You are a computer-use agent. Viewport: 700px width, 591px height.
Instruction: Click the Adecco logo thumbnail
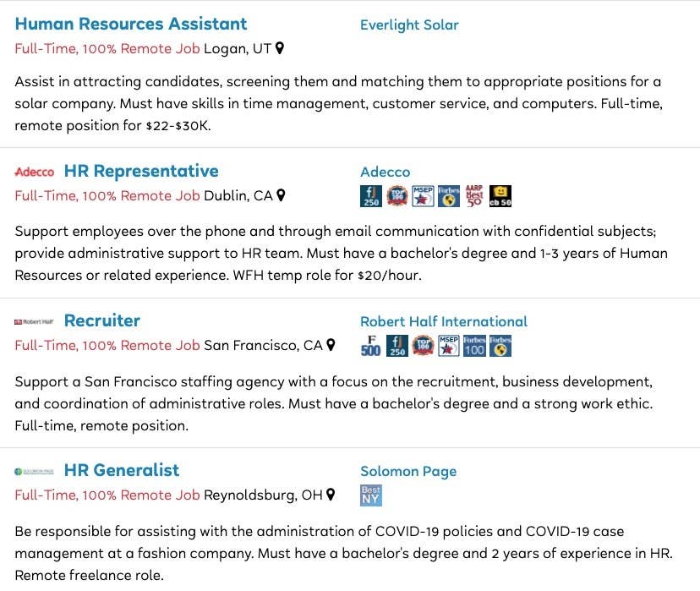[x=35, y=172]
